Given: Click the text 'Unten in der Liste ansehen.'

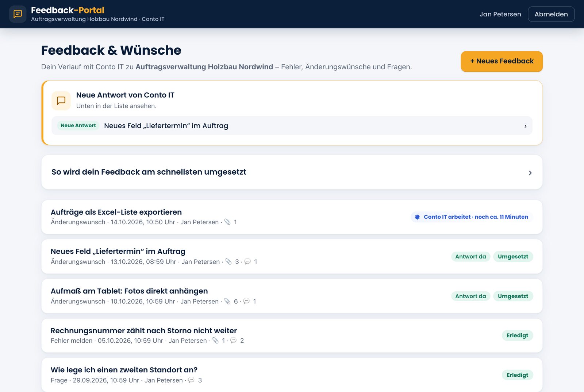Looking at the screenshot, I should [x=116, y=106].
